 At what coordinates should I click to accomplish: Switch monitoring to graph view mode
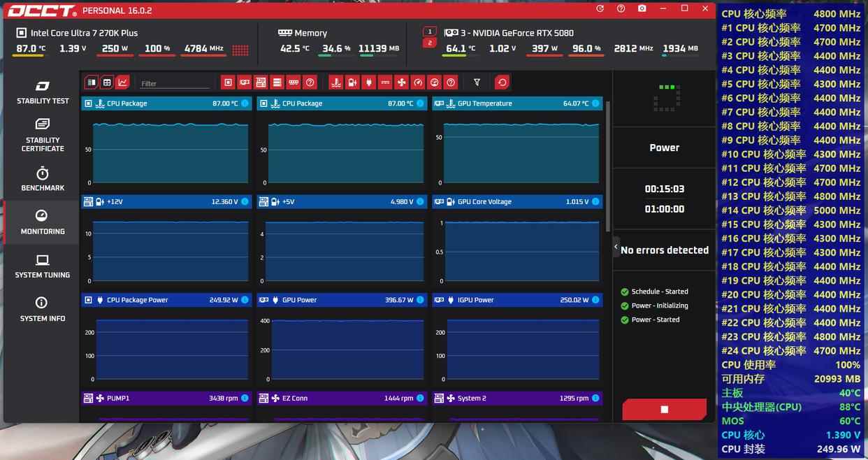122,82
